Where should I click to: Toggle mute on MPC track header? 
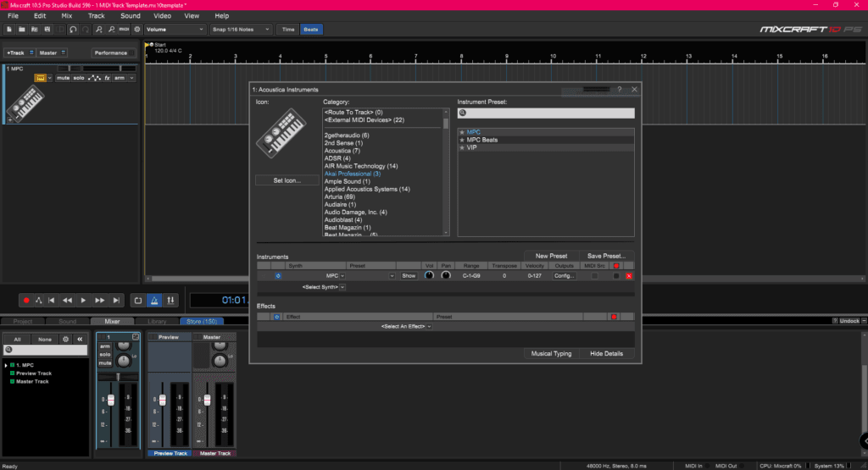tap(63, 78)
